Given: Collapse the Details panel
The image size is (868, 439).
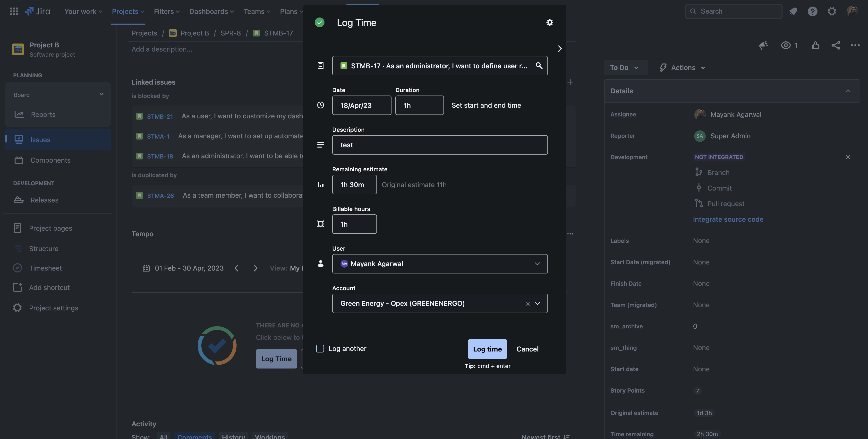Looking at the screenshot, I should tap(848, 91).
